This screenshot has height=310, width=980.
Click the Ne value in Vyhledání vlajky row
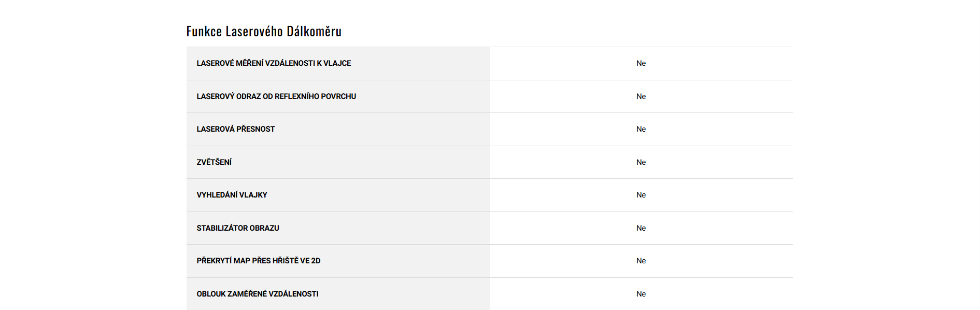[641, 195]
